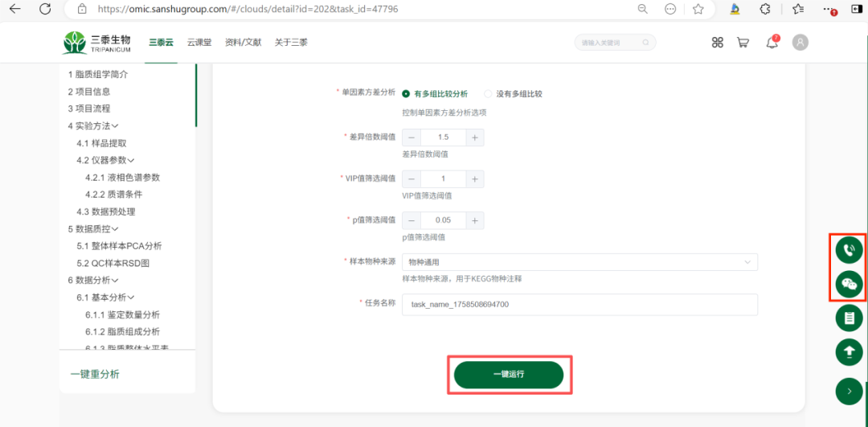
Task: Select the 有多组比较分析 radio option
Action: pos(406,94)
